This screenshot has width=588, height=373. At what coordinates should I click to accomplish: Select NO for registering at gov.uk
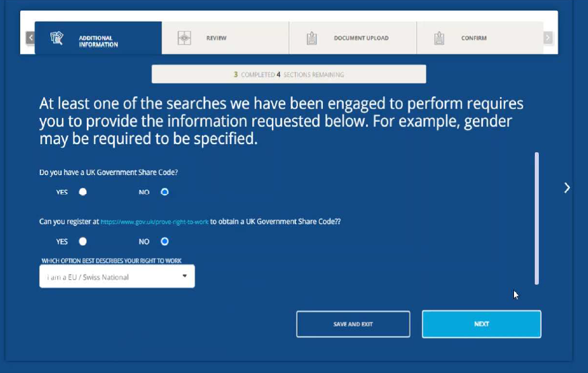(x=165, y=241)
